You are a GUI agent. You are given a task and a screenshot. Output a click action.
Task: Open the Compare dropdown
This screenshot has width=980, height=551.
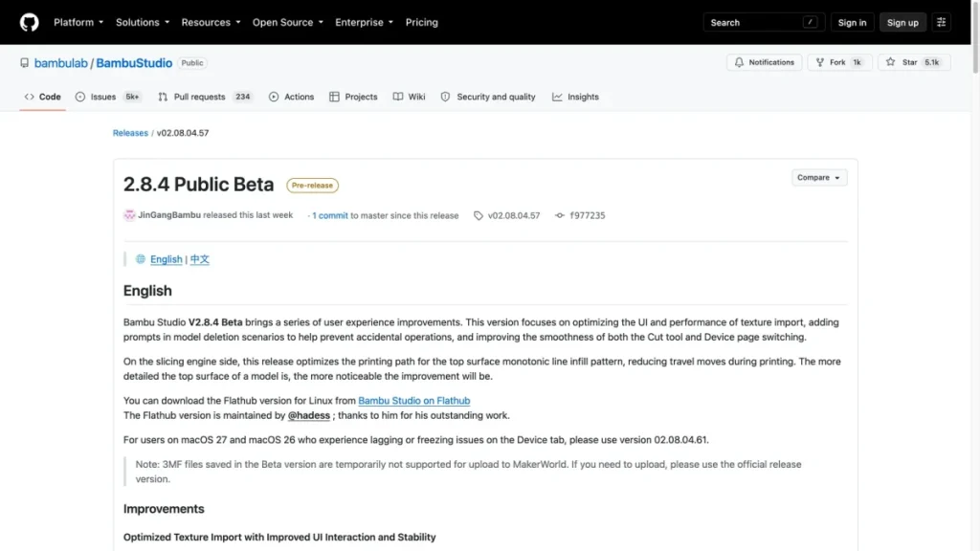(819, 178)
